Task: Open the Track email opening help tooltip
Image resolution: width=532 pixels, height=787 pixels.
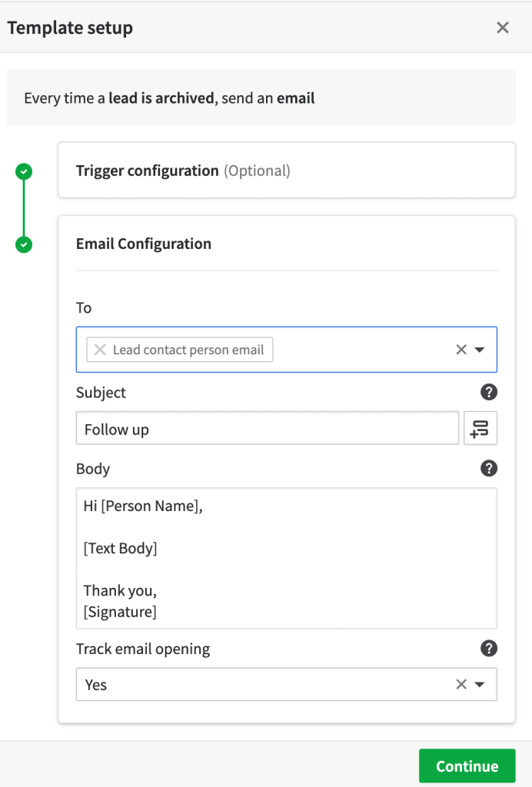Action: pyautogui.click(x=488, y=648)
